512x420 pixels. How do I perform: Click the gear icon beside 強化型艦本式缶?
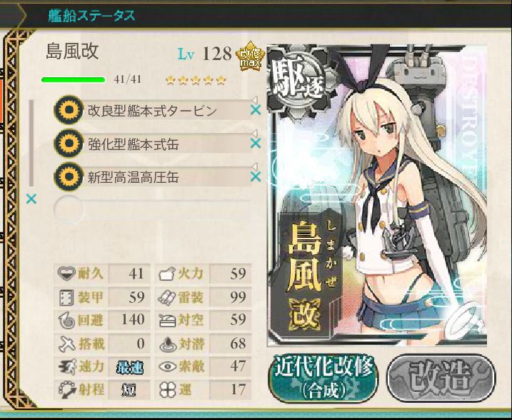pyautogui.click(x=69, y=143)
